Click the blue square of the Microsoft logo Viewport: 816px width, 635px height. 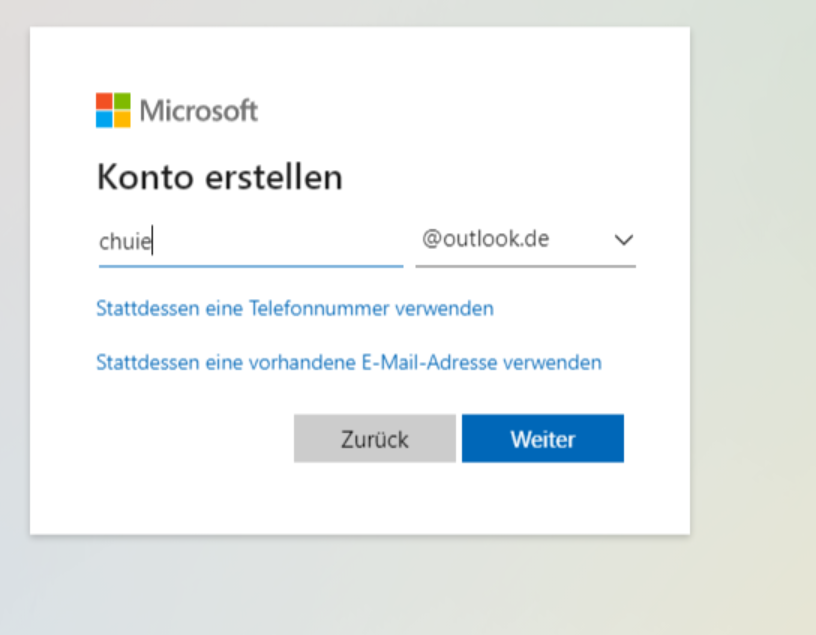click(x=104, y=119)
